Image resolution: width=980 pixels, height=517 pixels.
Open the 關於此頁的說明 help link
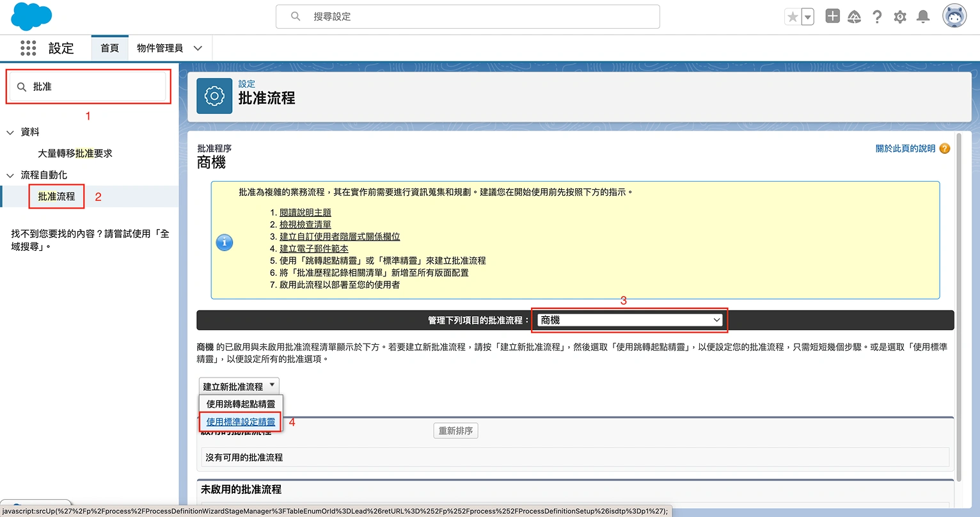pos(905,148)
